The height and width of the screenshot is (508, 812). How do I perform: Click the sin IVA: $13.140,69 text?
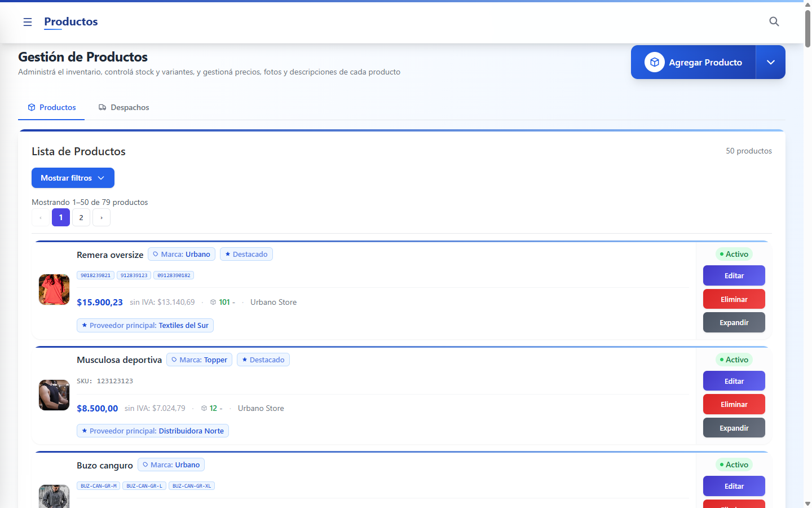pos(162,302)
